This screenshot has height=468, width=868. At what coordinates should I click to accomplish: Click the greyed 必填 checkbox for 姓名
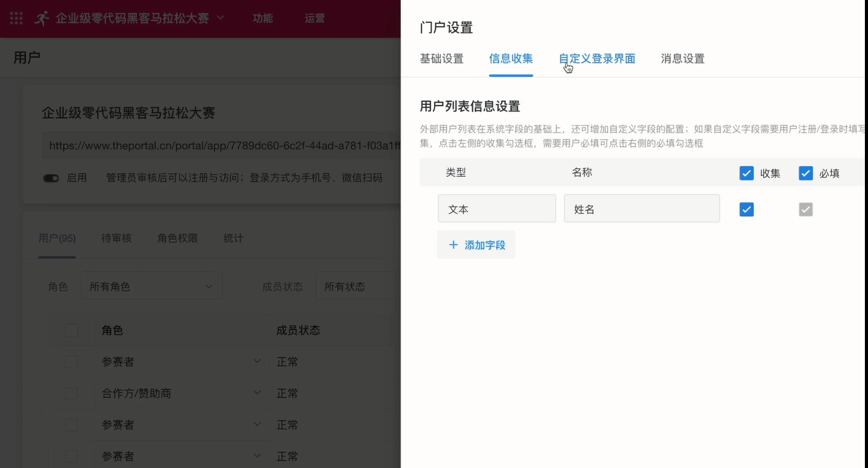805,210
